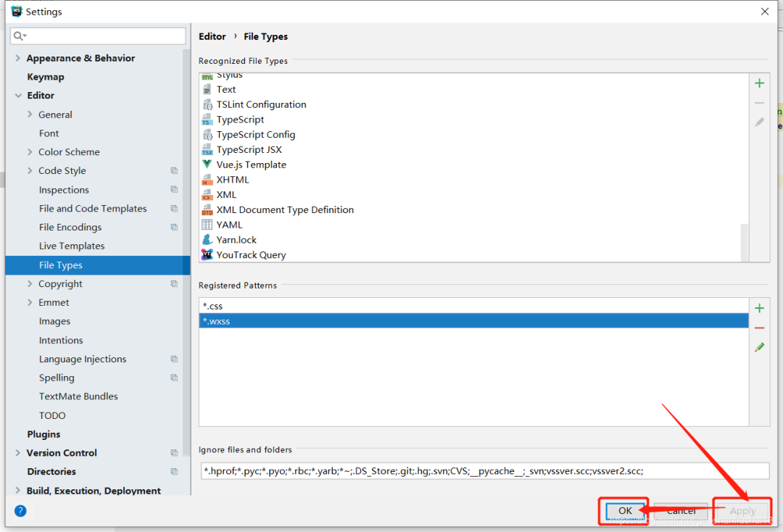Confirm settings with OK
783x532 pixels.
(625, 510)
